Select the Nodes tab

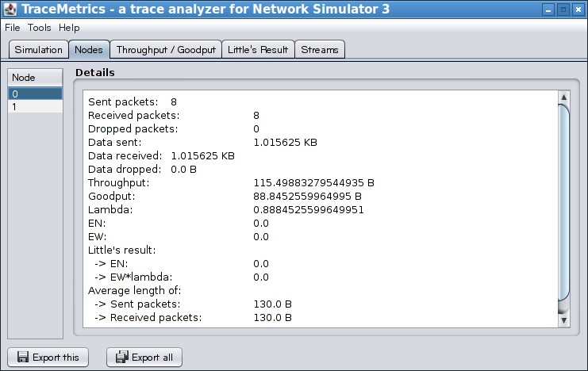pyautogui.click(x=88, y=50)
